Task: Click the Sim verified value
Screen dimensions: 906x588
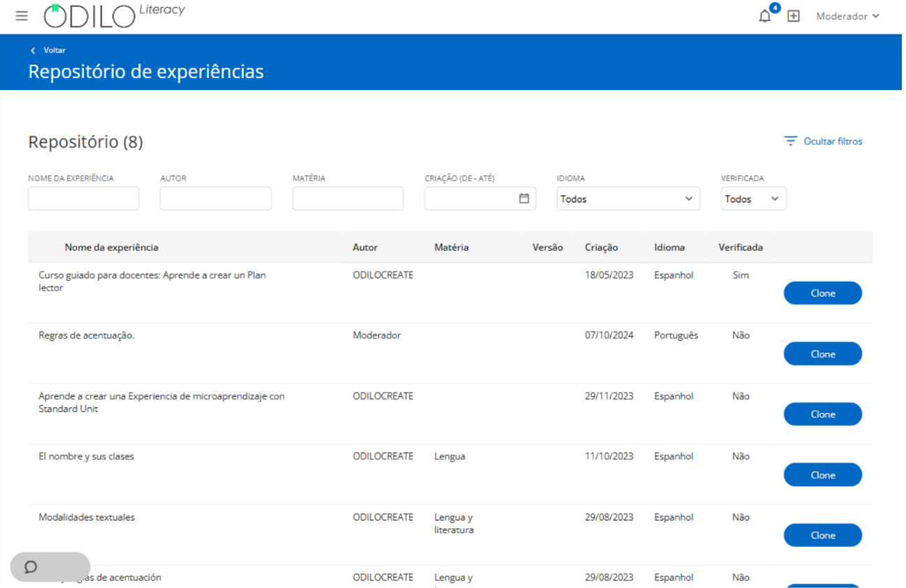Action: (x=741, y=275)
